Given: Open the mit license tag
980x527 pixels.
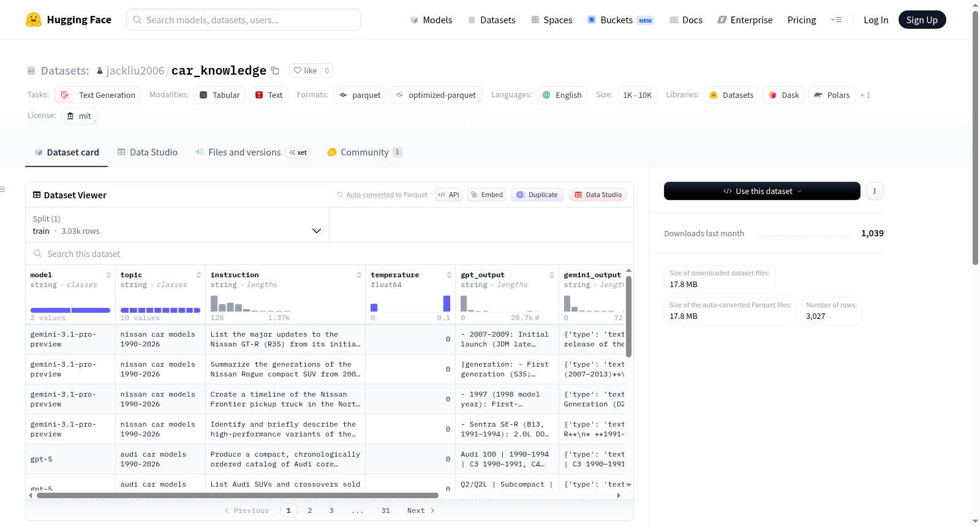Looking at the screenshot, I should 79,116.
